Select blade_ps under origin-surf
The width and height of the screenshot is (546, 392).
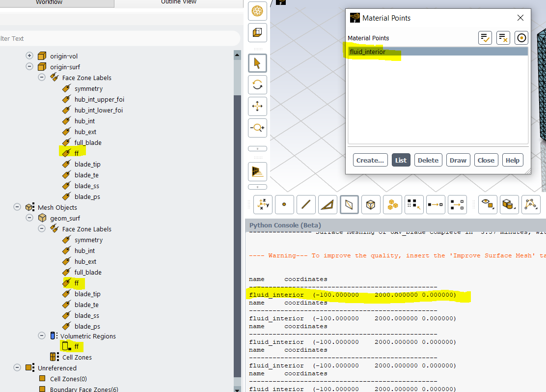click(87, 196)
